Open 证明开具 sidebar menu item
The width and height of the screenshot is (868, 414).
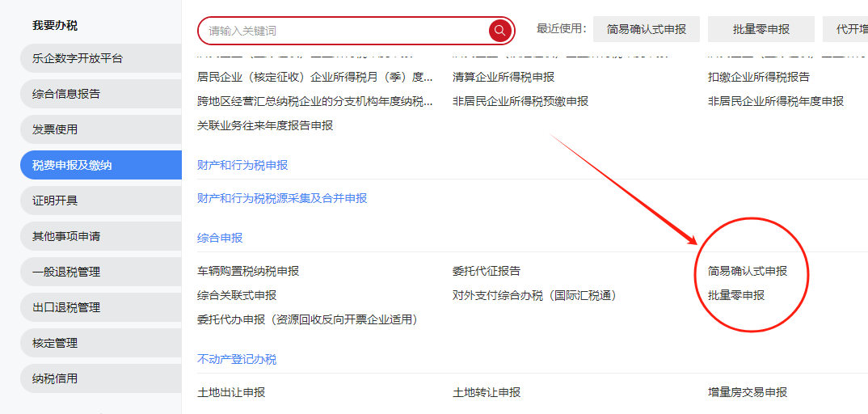(55, 201)
